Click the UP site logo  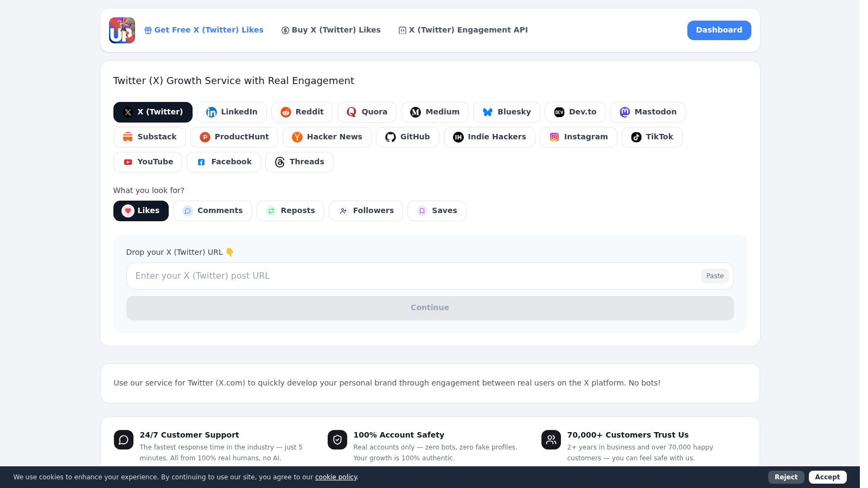tap(122, 30)
